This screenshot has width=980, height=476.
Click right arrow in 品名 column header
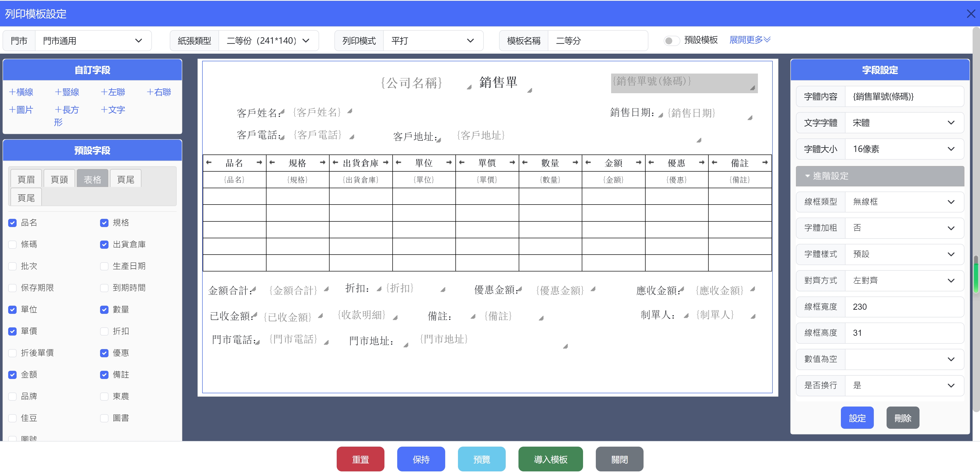259,162
